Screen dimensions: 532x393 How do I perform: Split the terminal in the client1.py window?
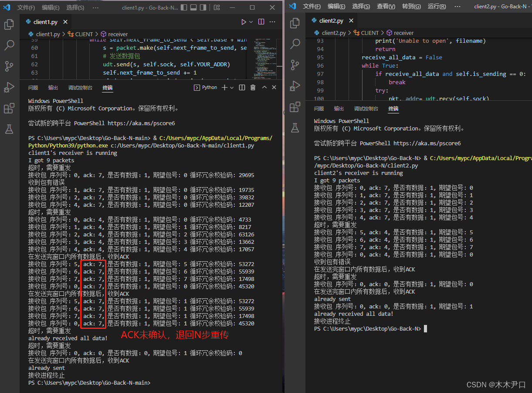pos(242,88)
